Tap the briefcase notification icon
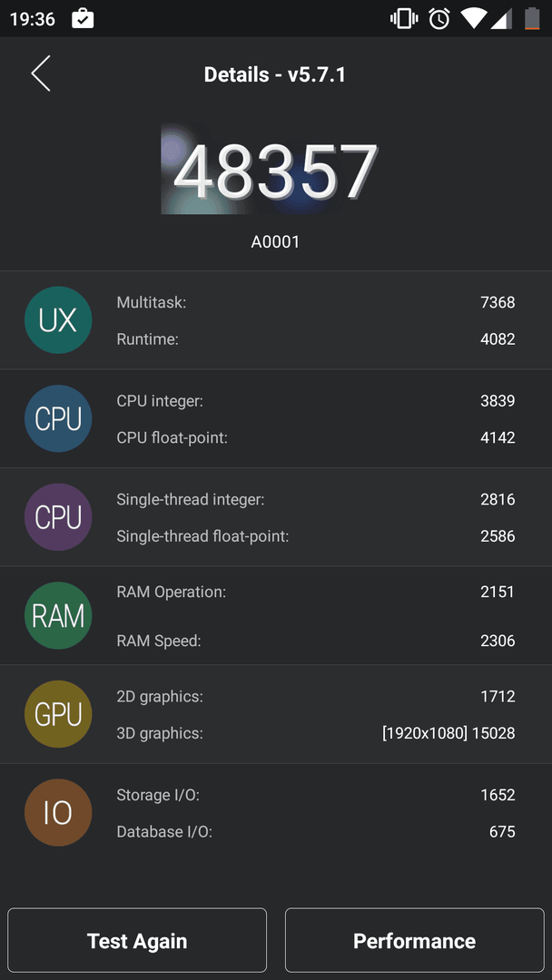This screenshot has width=552, height=980. coord(84,19)
